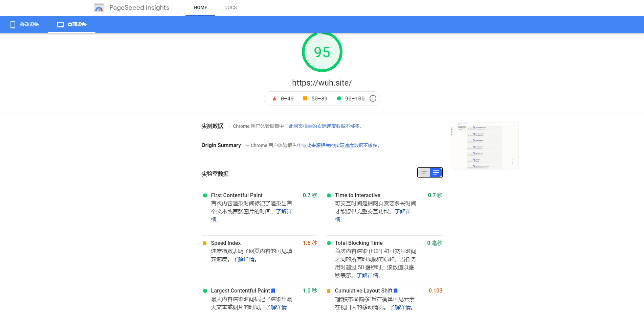Switch to compact metrics view toggle
Viewport: 644px width, 327px height.
coord(424,172)
